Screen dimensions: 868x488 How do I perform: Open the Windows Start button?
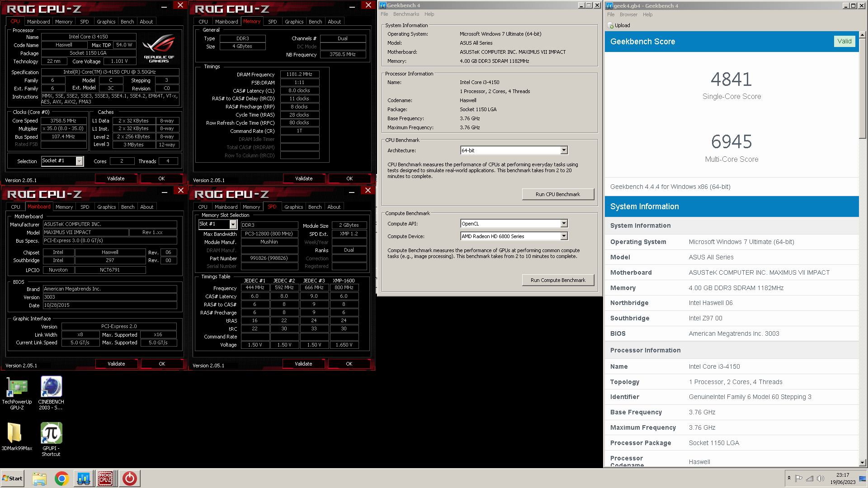click(12, 478)
